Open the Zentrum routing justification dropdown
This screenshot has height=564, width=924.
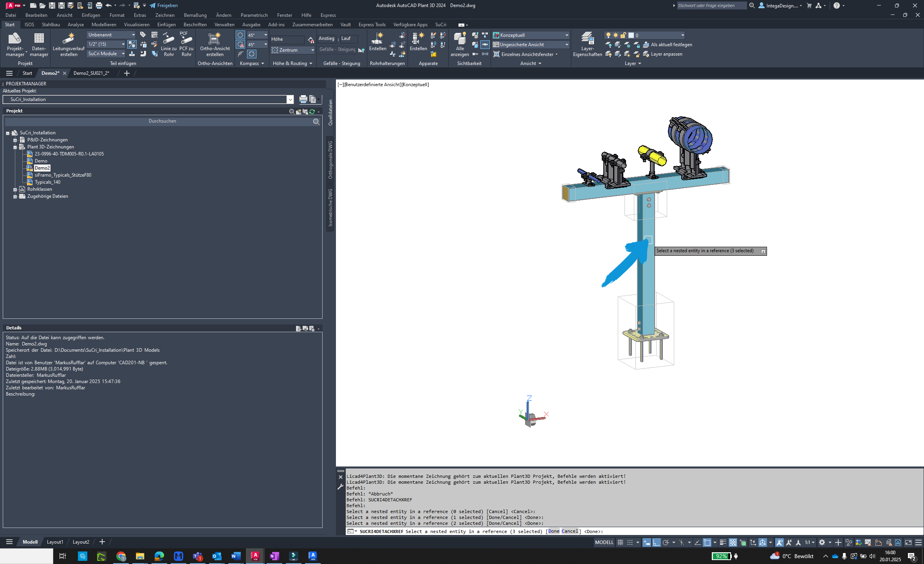click(x=293, y=50)
